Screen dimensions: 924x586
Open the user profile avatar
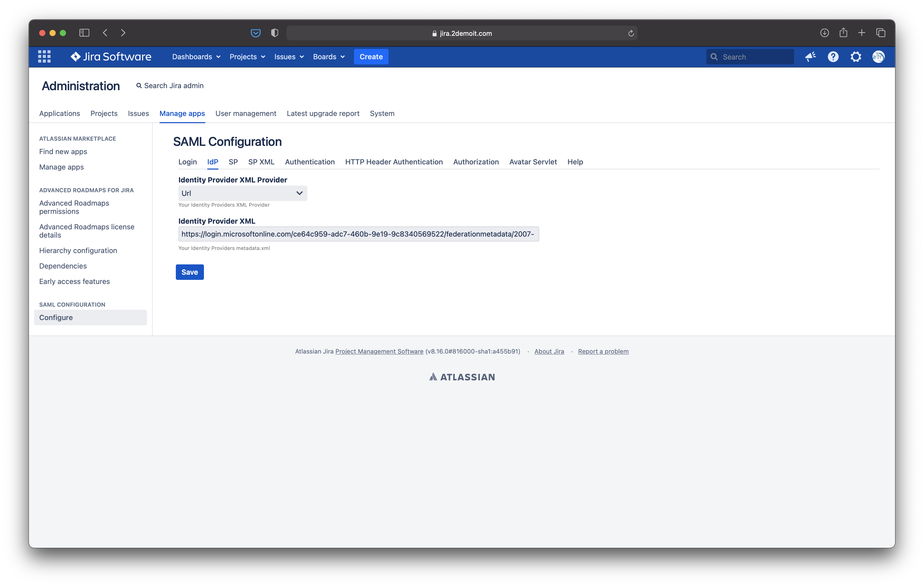click(x=878, y=57)
